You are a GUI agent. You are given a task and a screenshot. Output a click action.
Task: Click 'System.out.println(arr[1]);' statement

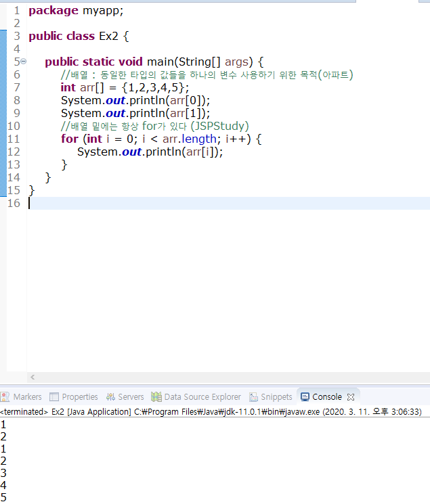click(135, 113)
